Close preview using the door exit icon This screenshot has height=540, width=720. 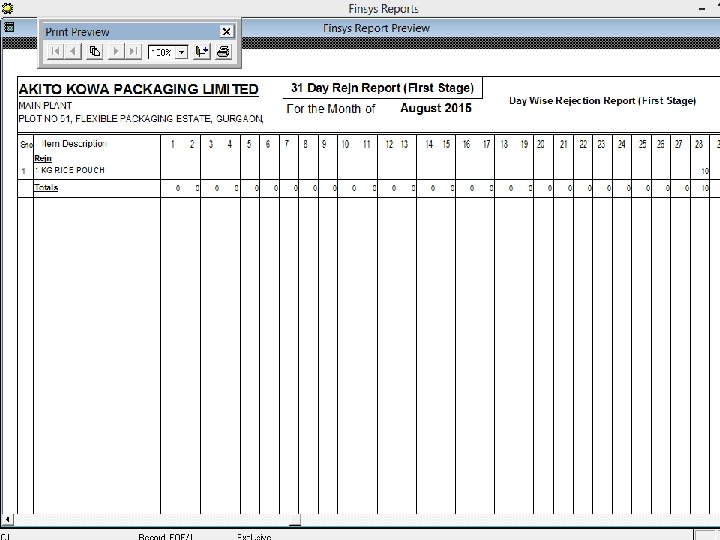pos(202,51)
